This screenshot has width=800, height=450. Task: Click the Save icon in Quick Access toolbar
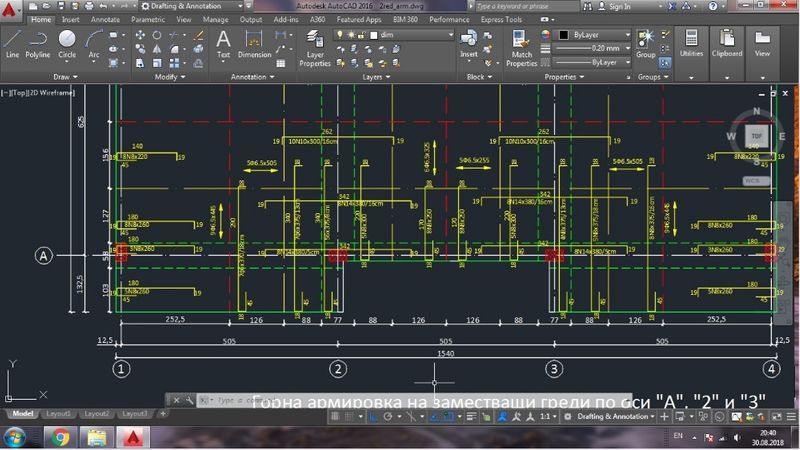point(61,6)
